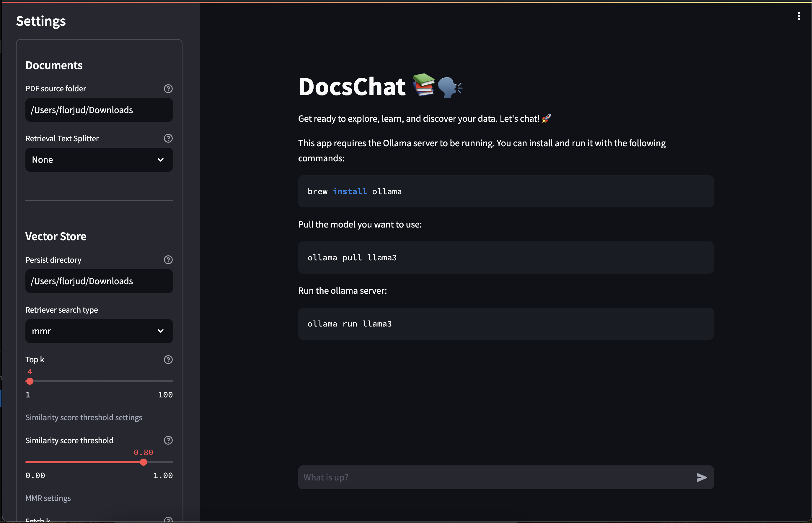The height and width of the screenshot is (523, 812).
Task: Click the Fetch k help icon
Action: pyautogui.click(x=168, y=520)
